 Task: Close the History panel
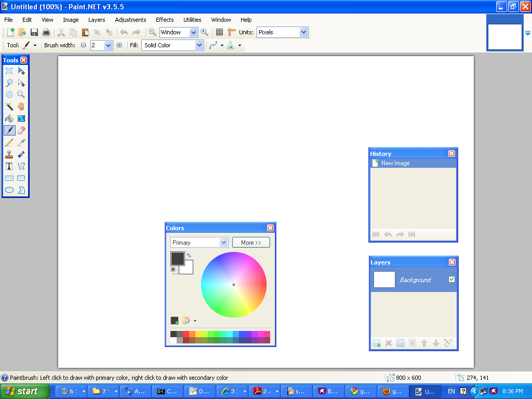tap(451, 153)
